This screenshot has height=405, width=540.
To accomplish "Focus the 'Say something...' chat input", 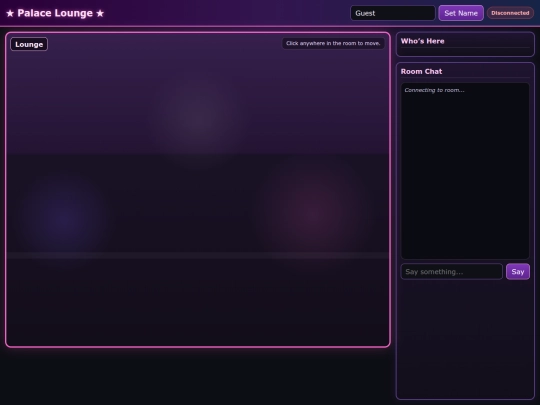I will [451, 272].
